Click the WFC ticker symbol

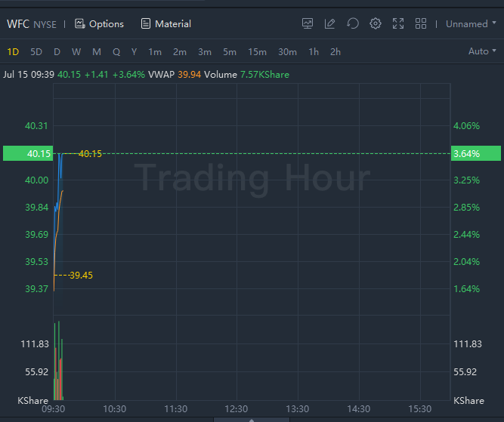[18, 24]
